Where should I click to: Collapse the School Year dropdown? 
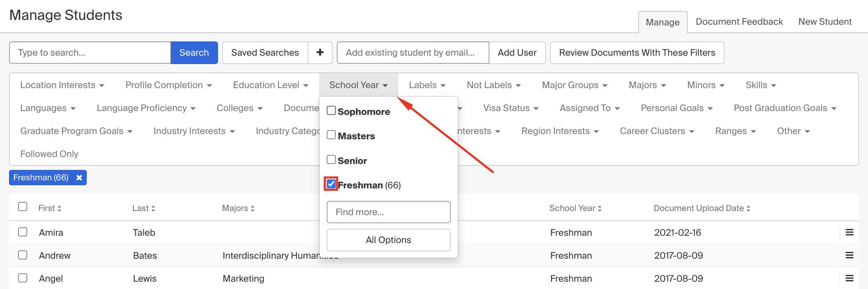click(x=358, y=85)
